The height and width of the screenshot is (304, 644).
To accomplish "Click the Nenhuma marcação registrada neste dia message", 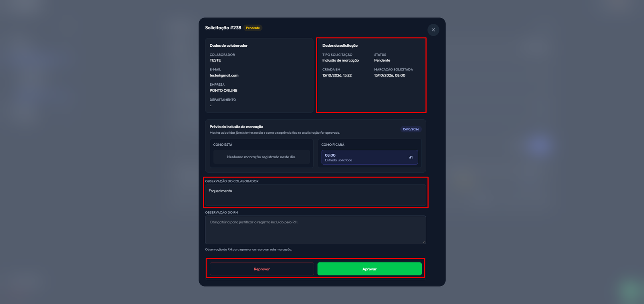I will [262, 157].
